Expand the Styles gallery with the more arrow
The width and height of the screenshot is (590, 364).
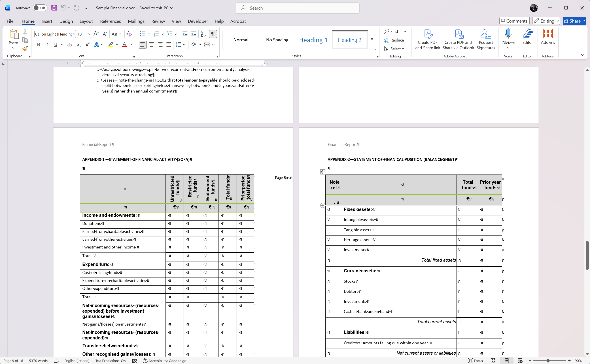pos(372,40)
